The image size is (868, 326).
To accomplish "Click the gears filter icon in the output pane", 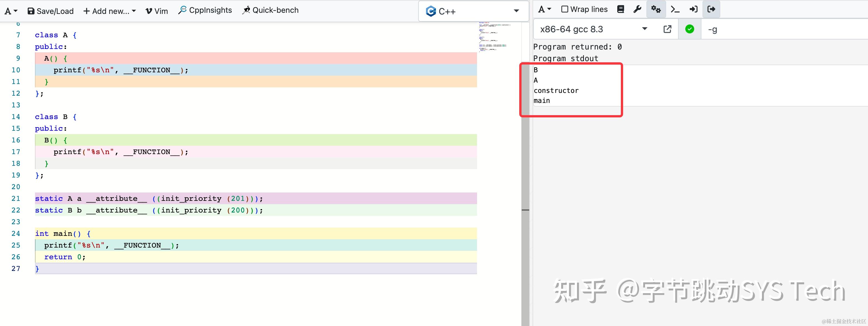I will (x=656, y=9).
